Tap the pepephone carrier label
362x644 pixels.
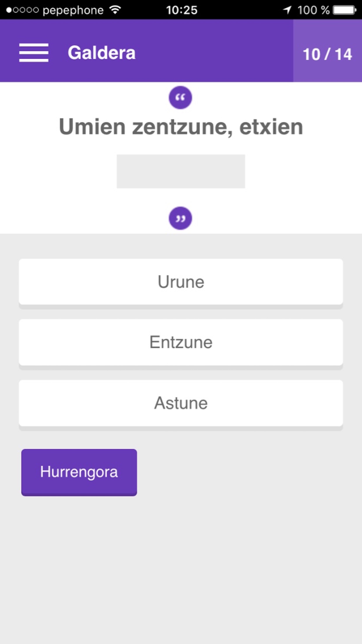click(x=73, y=10)
